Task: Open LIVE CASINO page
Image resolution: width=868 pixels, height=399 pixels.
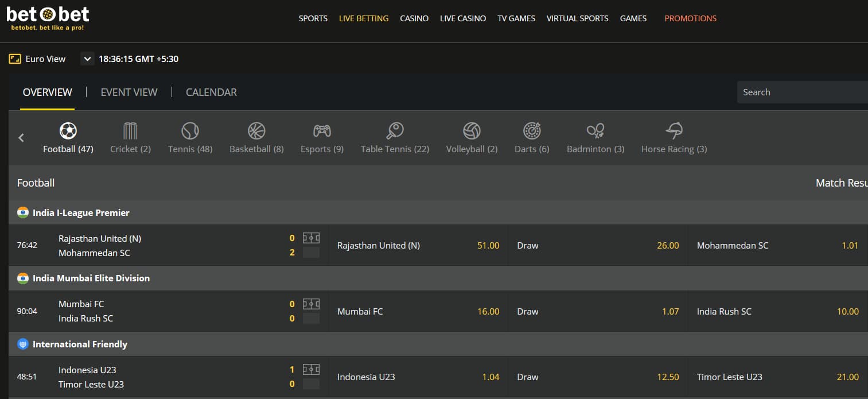Action: coord(463,18)
